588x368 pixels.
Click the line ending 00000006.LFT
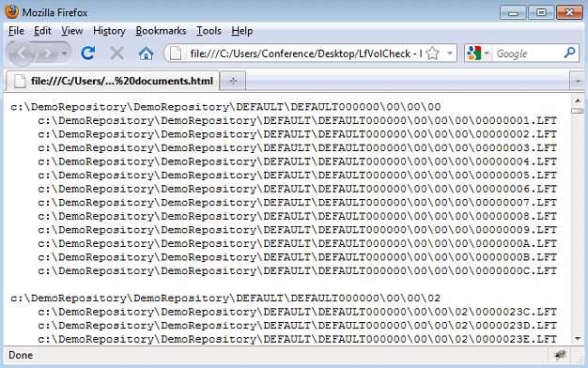click(x=298, y=189)
